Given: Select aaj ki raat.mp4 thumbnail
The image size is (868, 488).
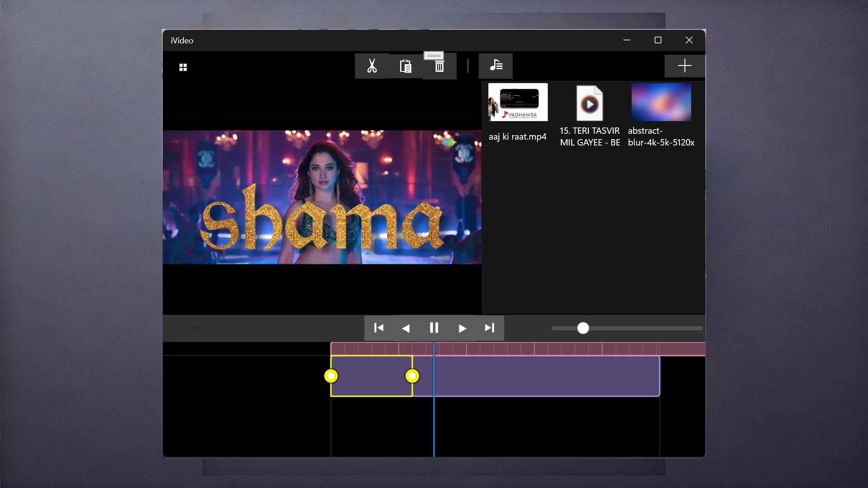Looking at the screenshot, I should click(x=518, y=102).
